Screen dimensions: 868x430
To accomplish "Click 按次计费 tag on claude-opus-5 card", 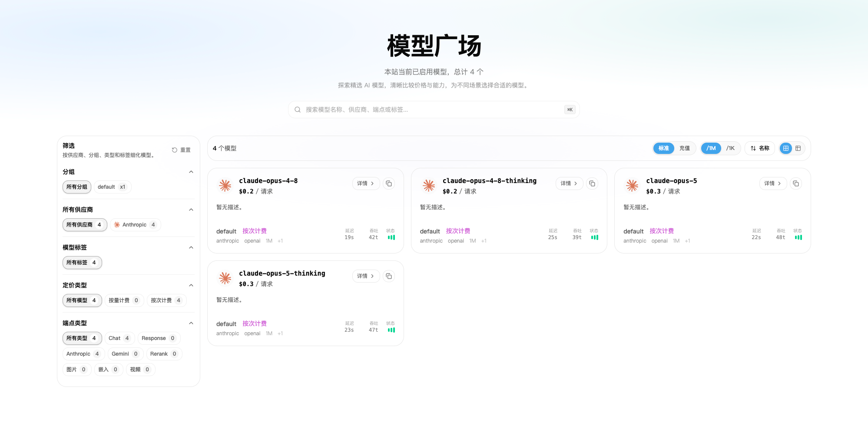I will (x=662, y=231).
